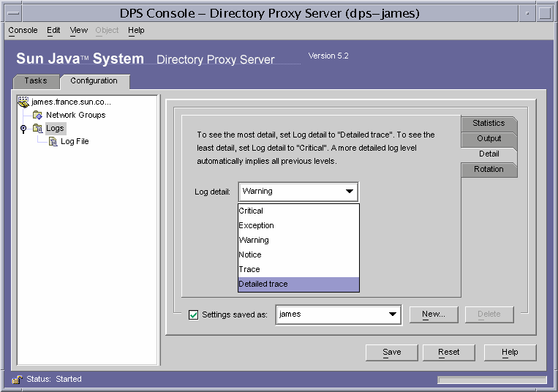Select the Network Groups tree item

pos(76,115)
